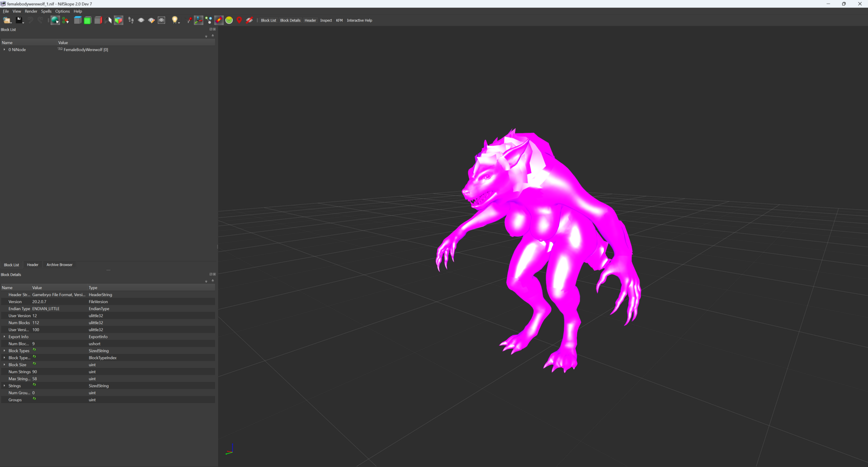This screenshot has width=868, height=467.
Task: Click the Groups green refresh icon
Action: click(x=34, y=399)
